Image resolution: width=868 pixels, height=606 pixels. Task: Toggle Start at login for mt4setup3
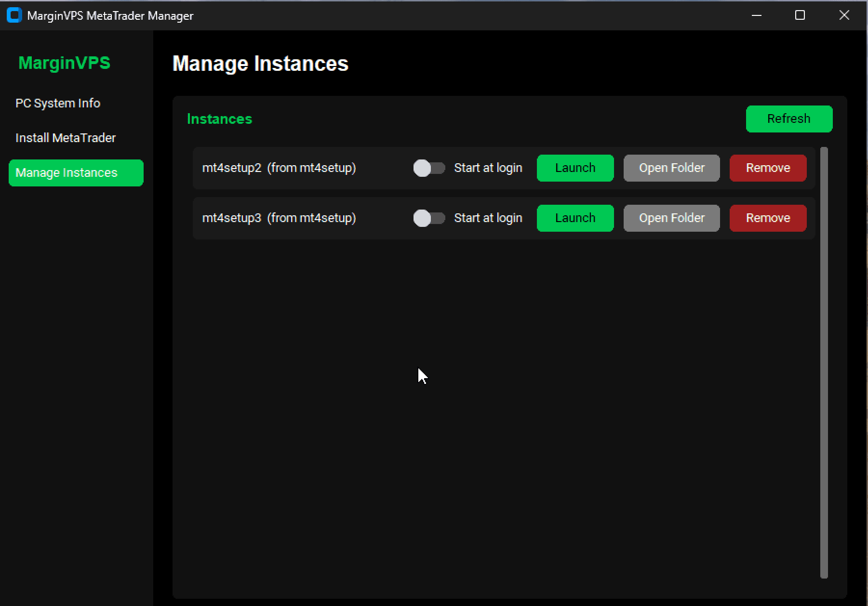point(429,218)
